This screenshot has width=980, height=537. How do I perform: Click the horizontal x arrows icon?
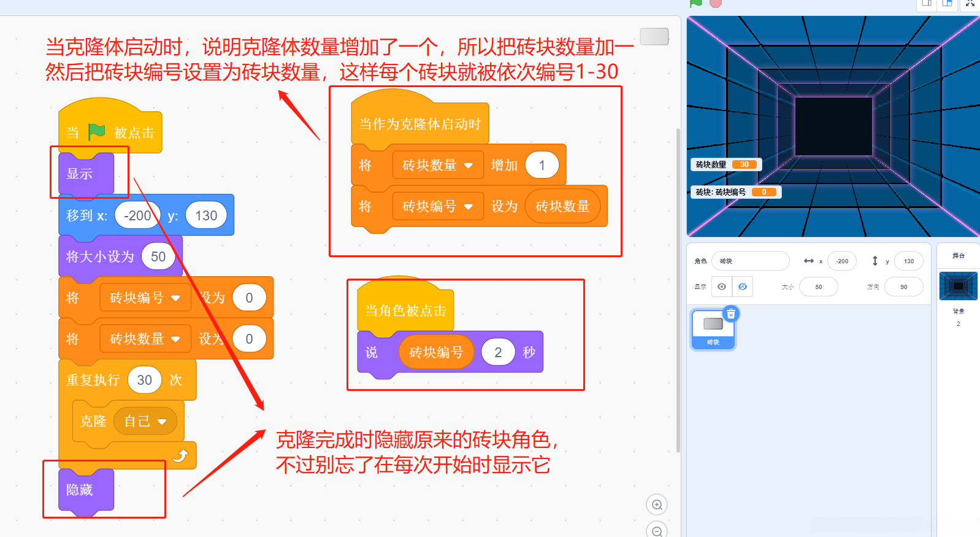coord(809,261)
